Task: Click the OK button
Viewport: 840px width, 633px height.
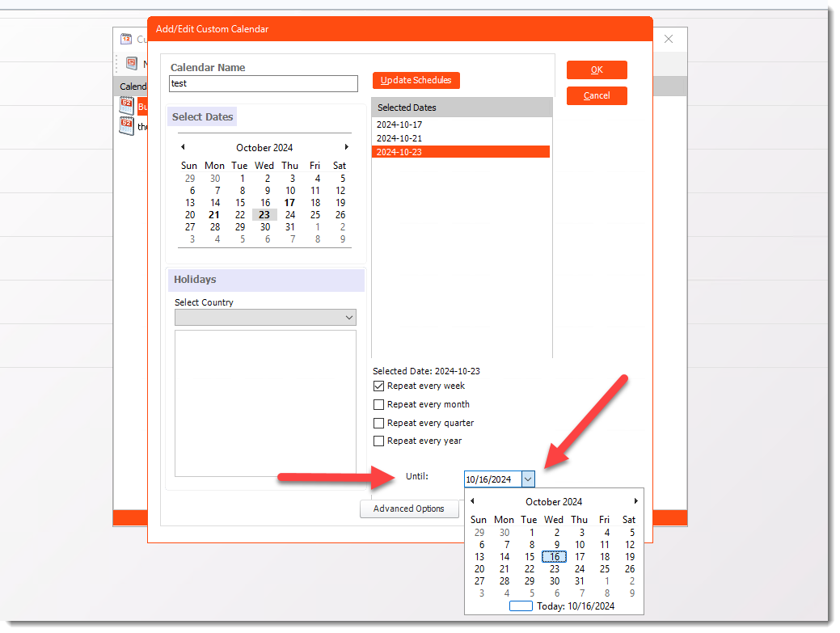Action: click(597, 70)
